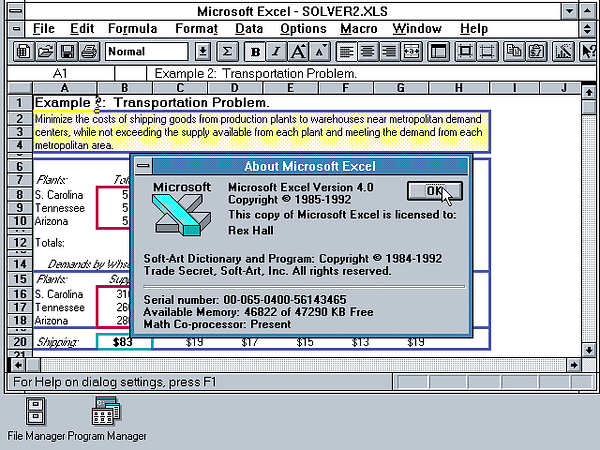
Task: Click the AutoSum sigma icon
Action: point(227,51)
